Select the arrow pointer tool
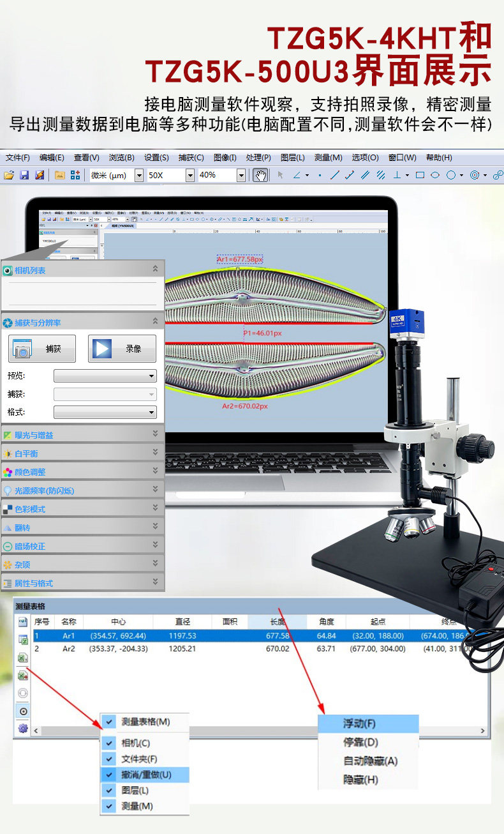 click(x=280, y=175)
